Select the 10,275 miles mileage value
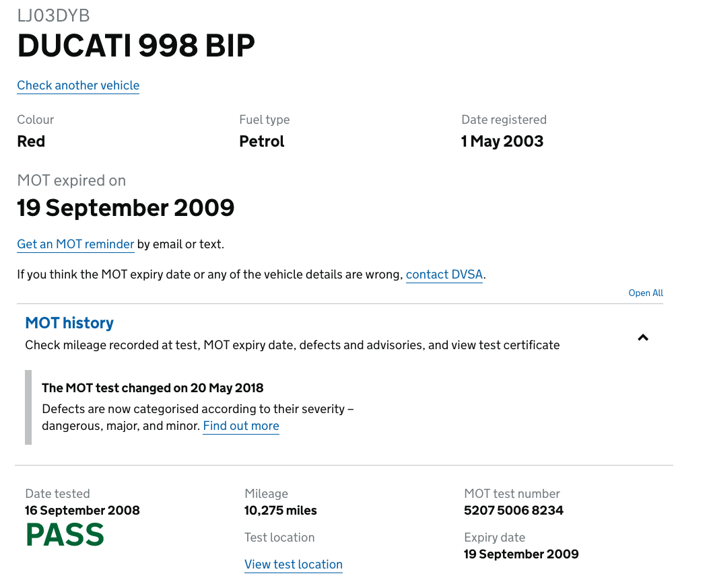The height and width of the screenshot is (588, 709). pyautogui.click(x=281, y=511)
